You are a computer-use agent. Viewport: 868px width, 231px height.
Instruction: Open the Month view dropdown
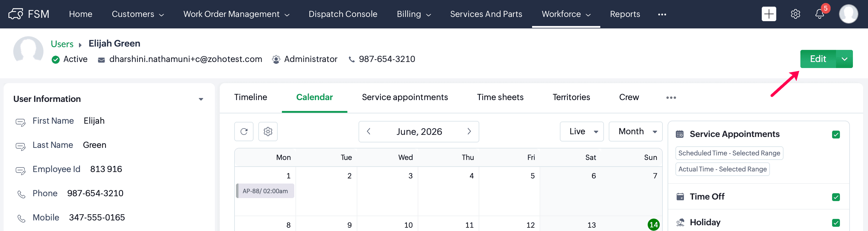click(635, 131)
